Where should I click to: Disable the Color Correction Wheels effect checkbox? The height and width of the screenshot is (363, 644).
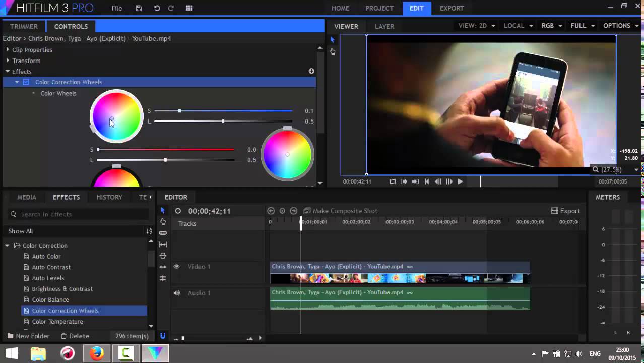point(26,82)
